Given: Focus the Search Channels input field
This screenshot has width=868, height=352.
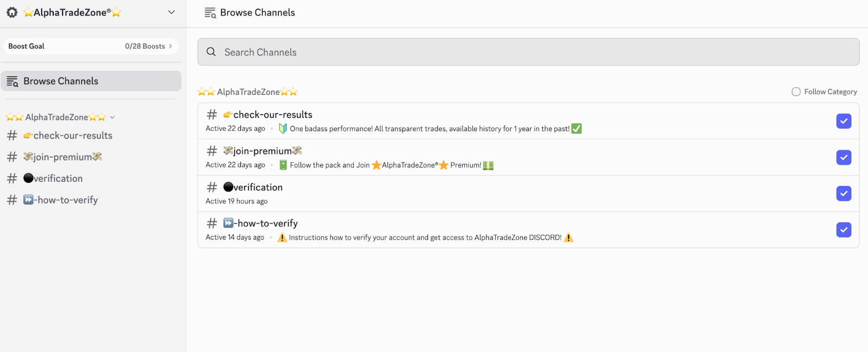Looking at the screenshot, I should point(528,52).
